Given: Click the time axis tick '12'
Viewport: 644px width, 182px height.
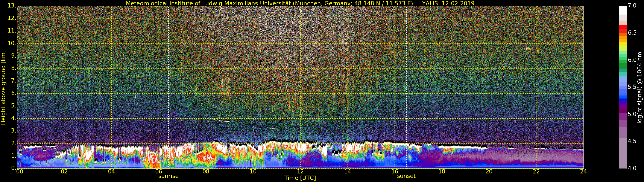Looking at the screenshot, I should tap(300, 172).
